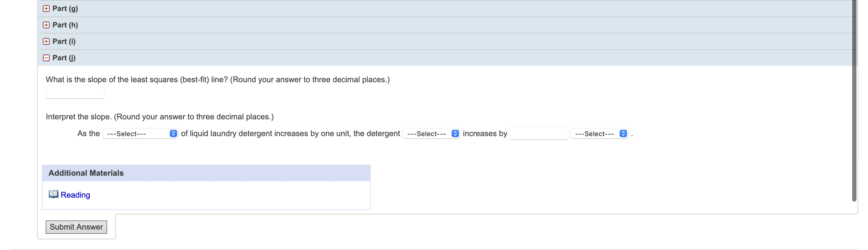This screenshot has width=868, height=250.
Task: Collapse Part (j) minus icon
Action: tap(46, 58)
